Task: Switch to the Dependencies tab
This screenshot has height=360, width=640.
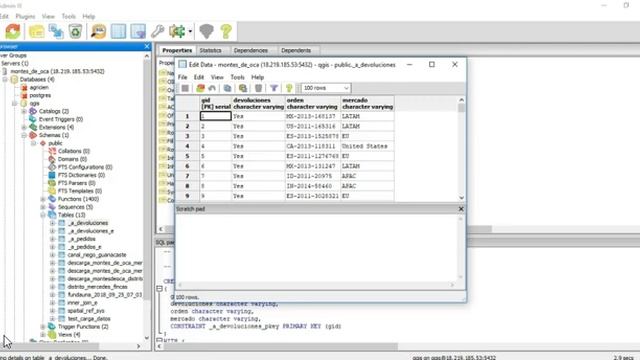Action: pos(251,51)
